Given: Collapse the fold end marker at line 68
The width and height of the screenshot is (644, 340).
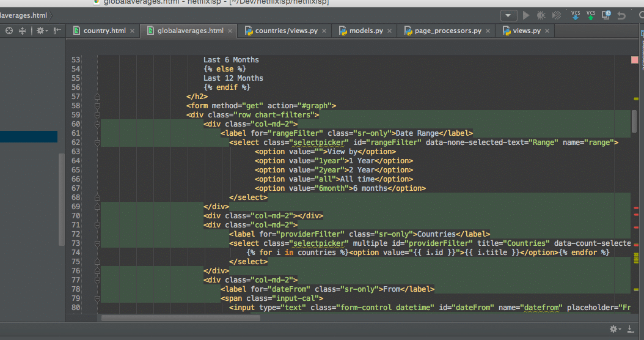Looking at the screenshot, I should pos(97,198).
